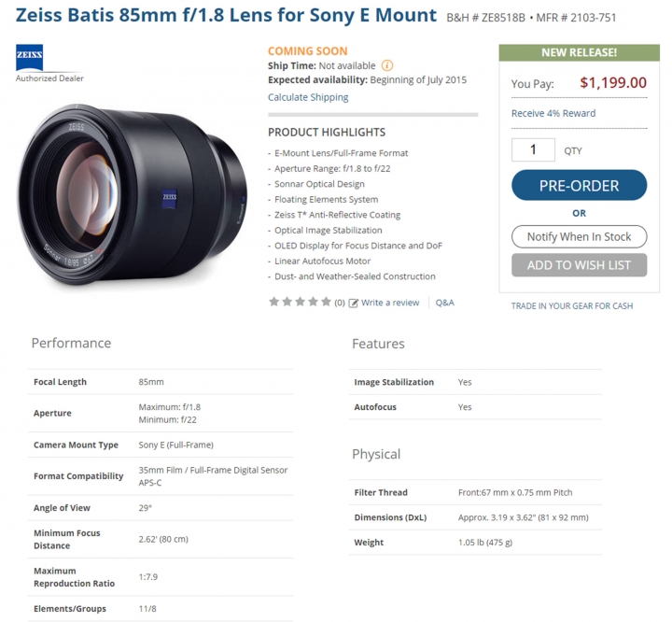Click the blue Zeiss badge on lens
Screen dimensions: 672x622
pyautogui.click(x=170, y=199)
